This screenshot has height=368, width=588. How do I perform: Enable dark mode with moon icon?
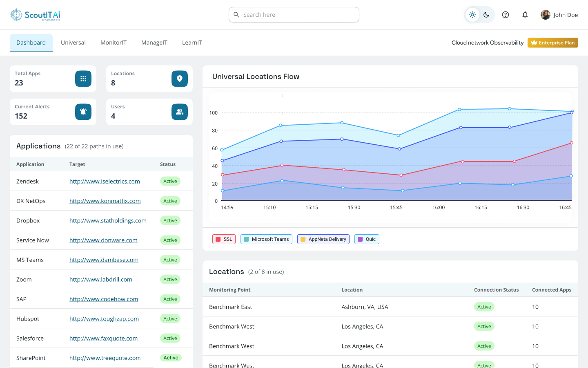[486, 14]
